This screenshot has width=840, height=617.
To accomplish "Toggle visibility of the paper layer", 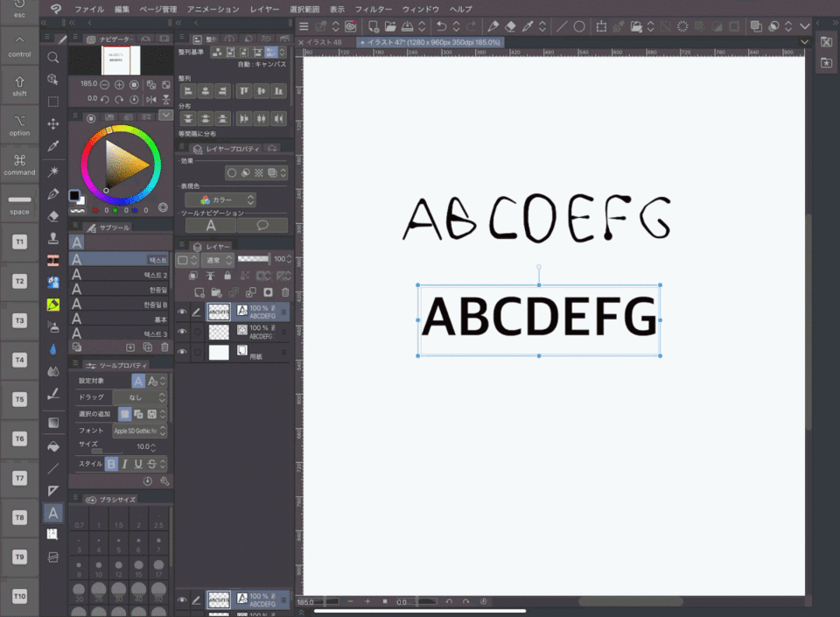I will point(182,352).
